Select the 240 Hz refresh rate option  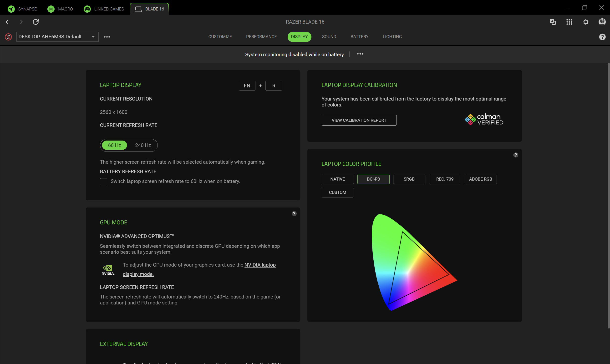[143, 145]
